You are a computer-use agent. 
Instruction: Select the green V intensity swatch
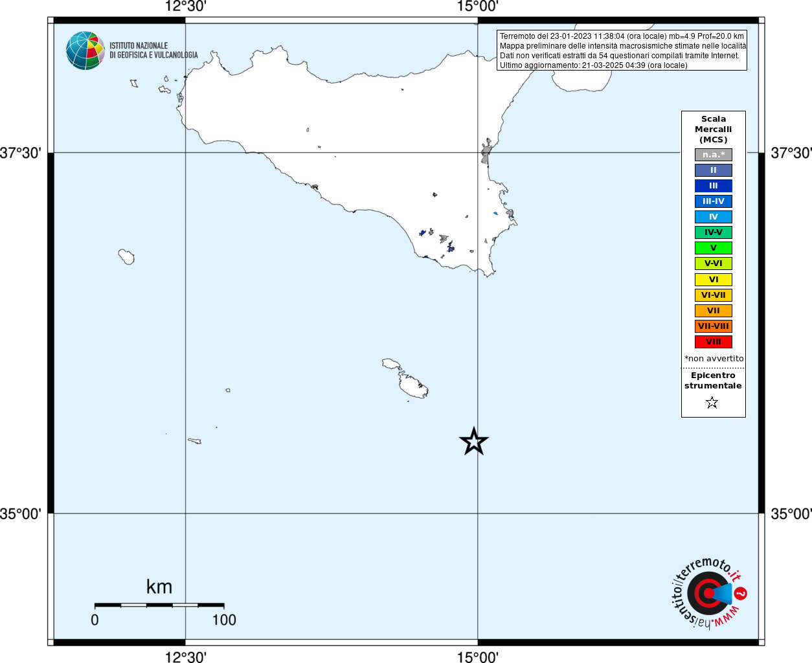[714, 248]
